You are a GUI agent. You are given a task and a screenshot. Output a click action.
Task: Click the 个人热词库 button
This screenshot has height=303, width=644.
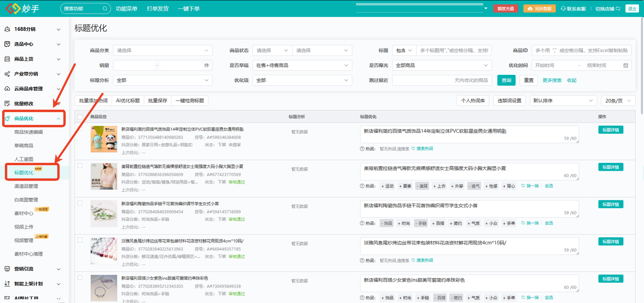[473, 101]
